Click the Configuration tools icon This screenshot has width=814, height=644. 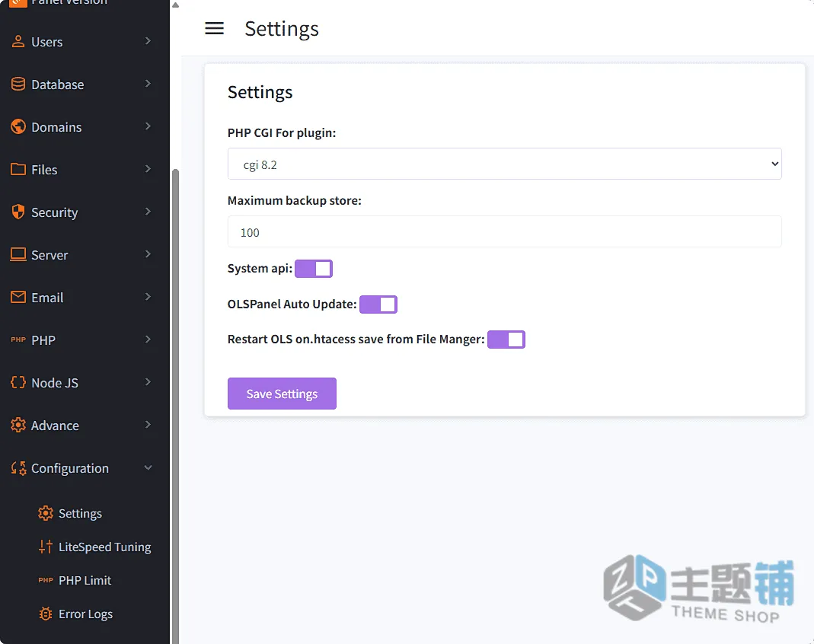(x=18, y=468)
